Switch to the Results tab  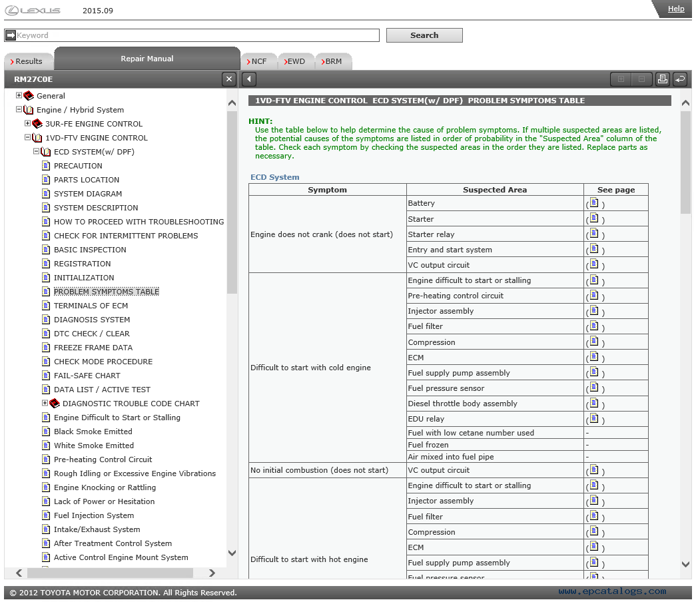pyautogui.click(x=29, y=61)
